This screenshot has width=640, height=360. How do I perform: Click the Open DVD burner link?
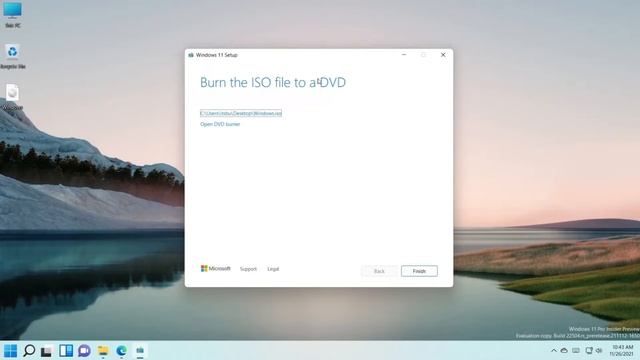[x=220, y=124]
